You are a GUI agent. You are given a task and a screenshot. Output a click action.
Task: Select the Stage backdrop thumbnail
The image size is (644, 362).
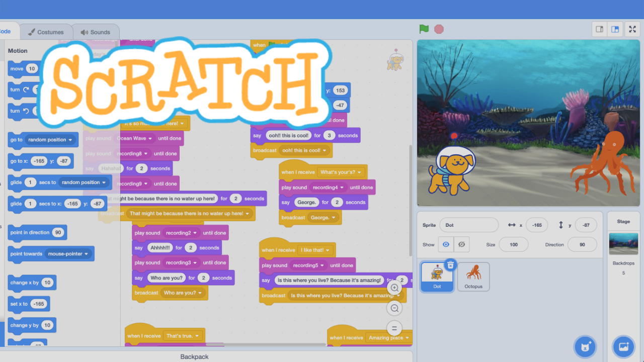click(x=623, y=244)
